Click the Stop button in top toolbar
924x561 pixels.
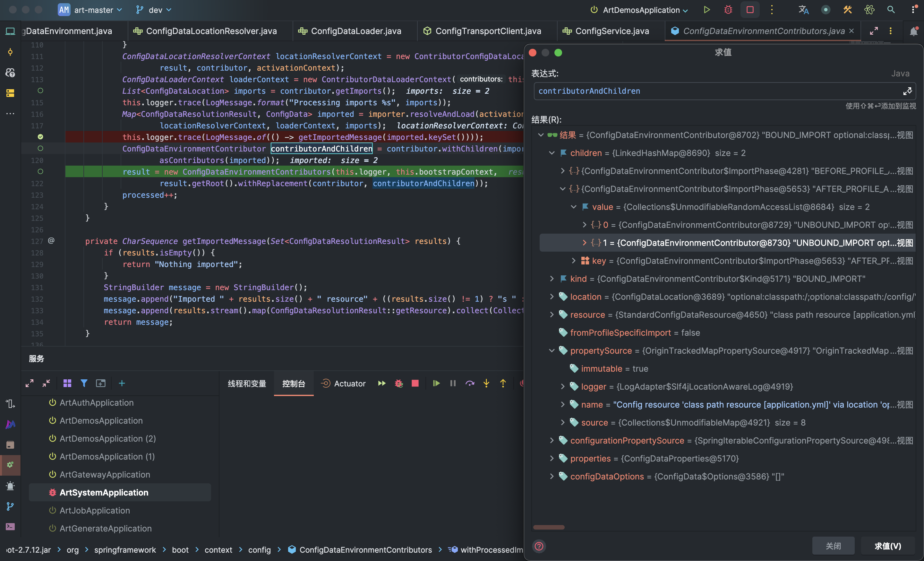pos(750,10)
